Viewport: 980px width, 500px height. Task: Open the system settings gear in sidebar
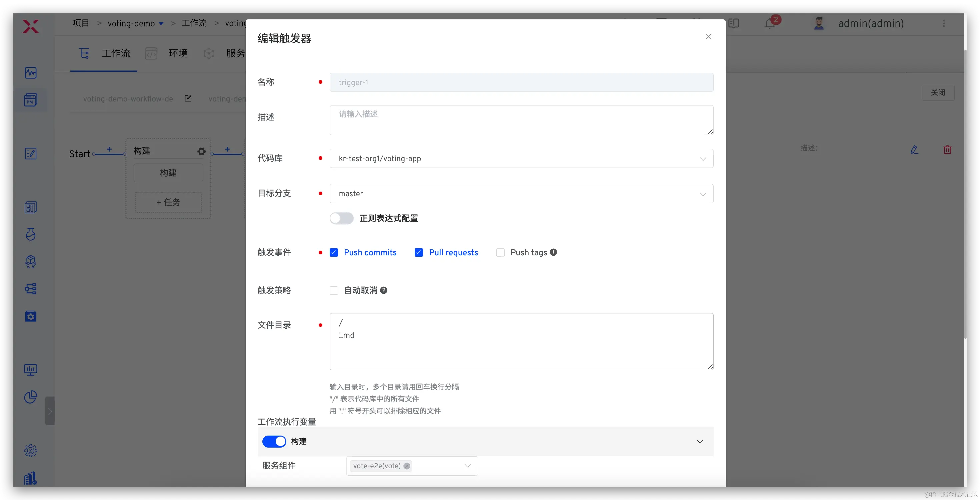click(x=30, y=451)
